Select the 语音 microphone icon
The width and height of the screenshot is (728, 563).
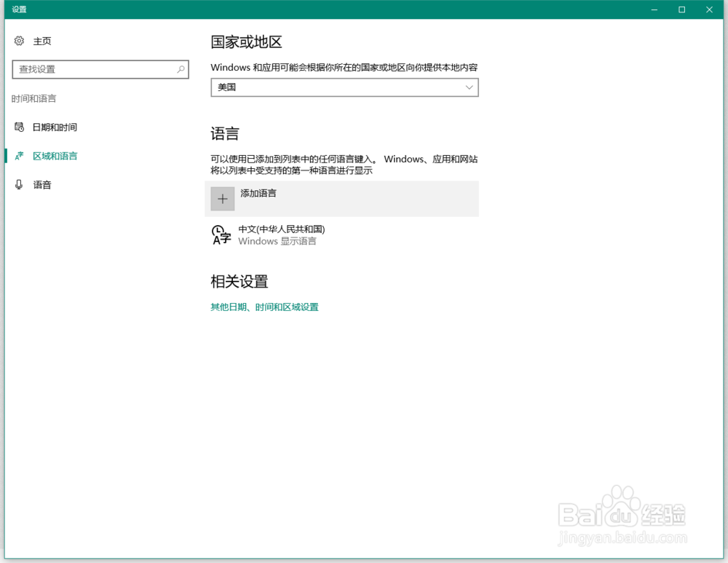[18, 184]
